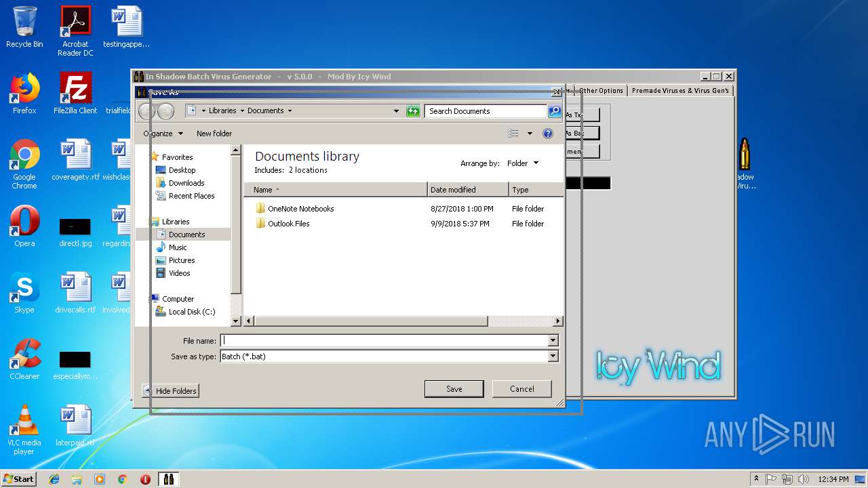Image resolution: width=868 pixels, height=488 pixels.
Task: Click the 2 locations link
Action: [x=308, y=170]
